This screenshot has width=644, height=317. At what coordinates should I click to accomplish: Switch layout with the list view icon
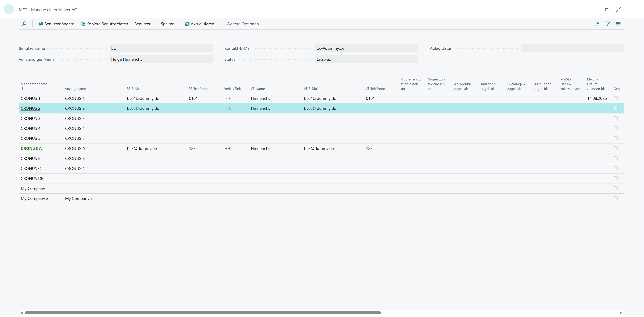point(618,24)
